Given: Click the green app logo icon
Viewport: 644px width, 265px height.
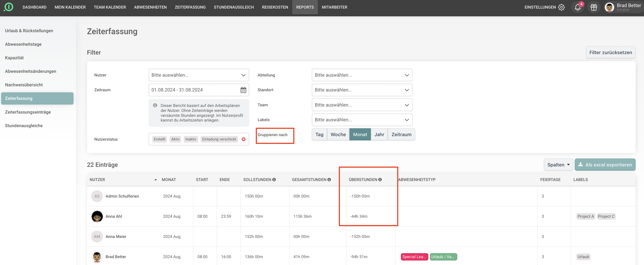Looking at the screenshot, I should click(x=9, y=7).
